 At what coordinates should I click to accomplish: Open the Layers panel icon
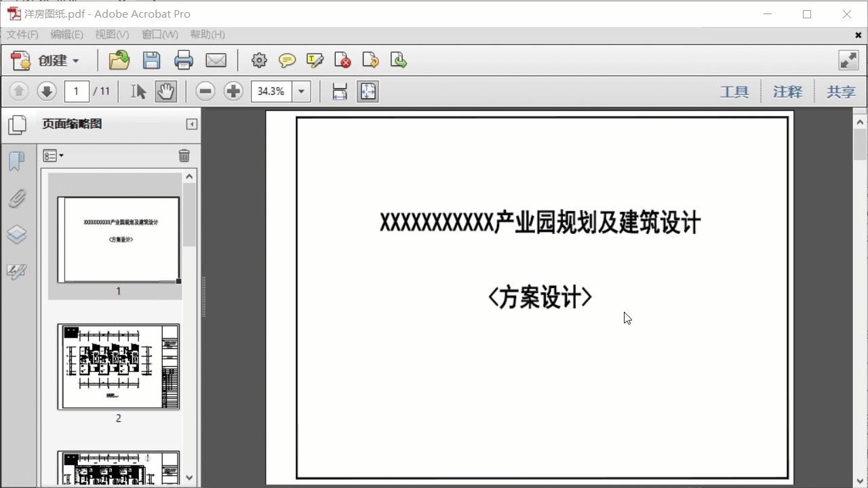pos(17,235)
